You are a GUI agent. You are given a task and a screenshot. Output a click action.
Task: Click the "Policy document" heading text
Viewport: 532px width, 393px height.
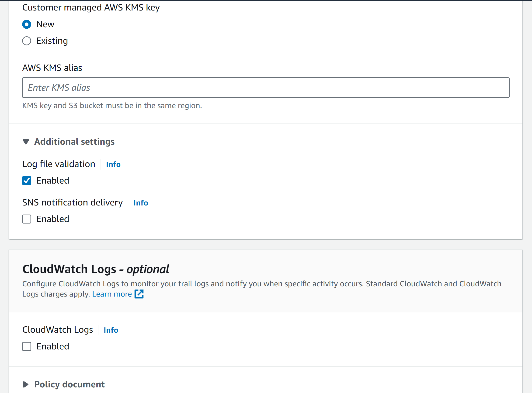coord(69,384)
